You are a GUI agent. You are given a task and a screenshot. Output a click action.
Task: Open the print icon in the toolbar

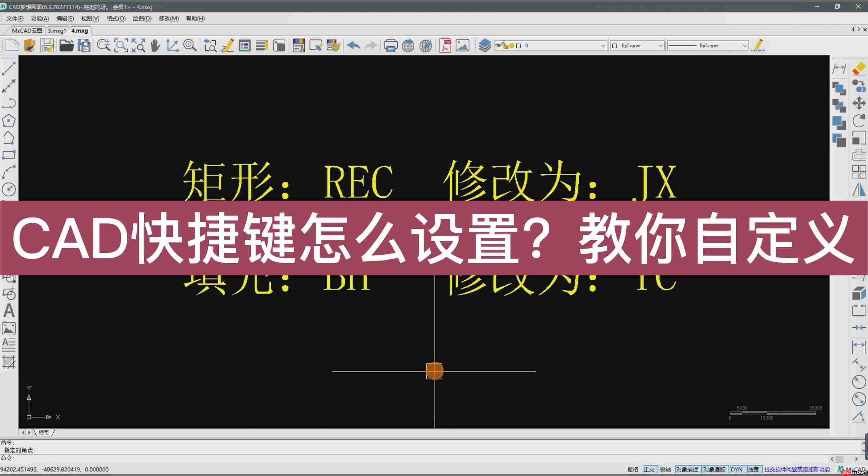[390, 46]
